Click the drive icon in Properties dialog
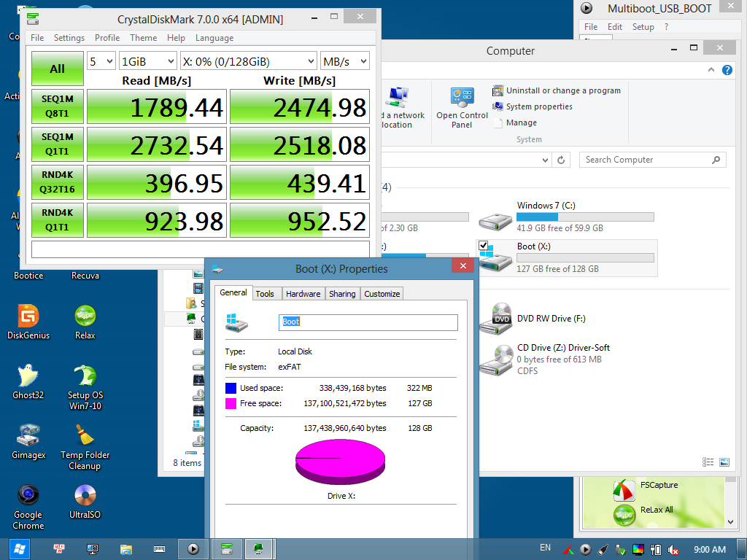The height and width of the screenshot is (560, 747). coord(237,322)
